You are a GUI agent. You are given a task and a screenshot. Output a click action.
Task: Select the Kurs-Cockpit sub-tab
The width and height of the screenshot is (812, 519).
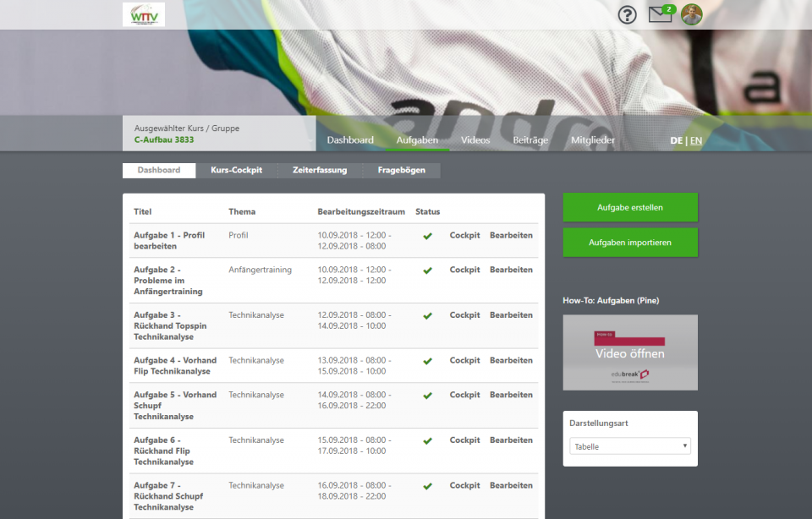[x=236, y=170]
